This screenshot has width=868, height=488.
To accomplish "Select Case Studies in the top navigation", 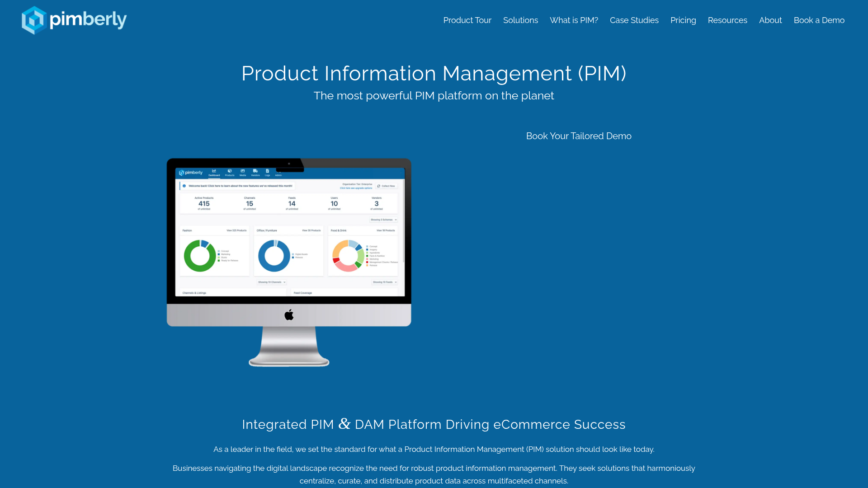I will pyautogui.click(x=634, y=20).
